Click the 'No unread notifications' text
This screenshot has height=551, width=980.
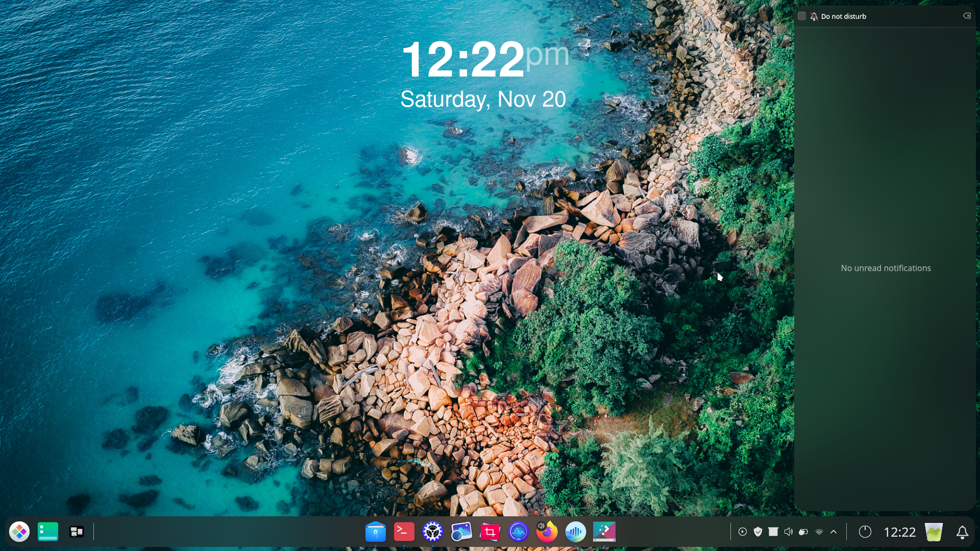[x=886, y=268]
